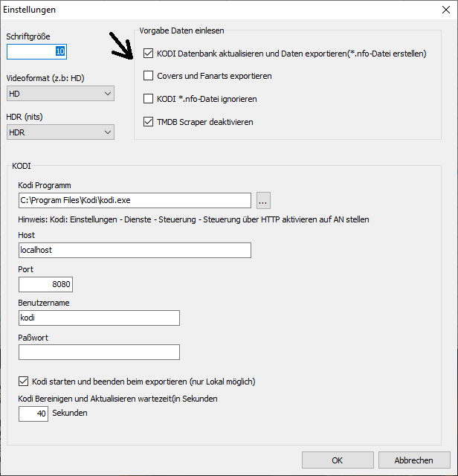Expand the HDR (nits) combo box
The image size is (458, 476).
60,132
